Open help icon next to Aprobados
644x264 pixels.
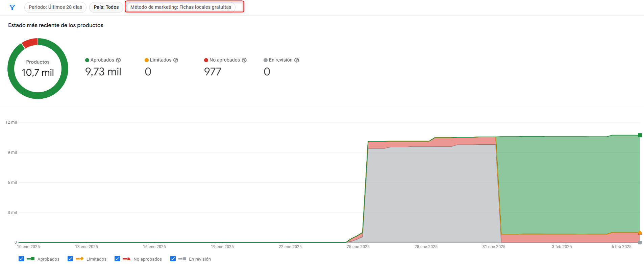tap(118, 60)
